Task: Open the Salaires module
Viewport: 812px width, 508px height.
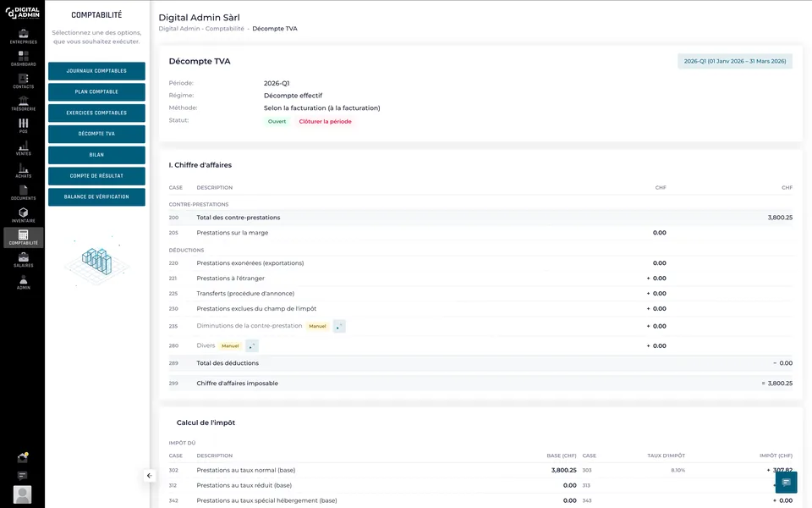Action: point(24,260)
